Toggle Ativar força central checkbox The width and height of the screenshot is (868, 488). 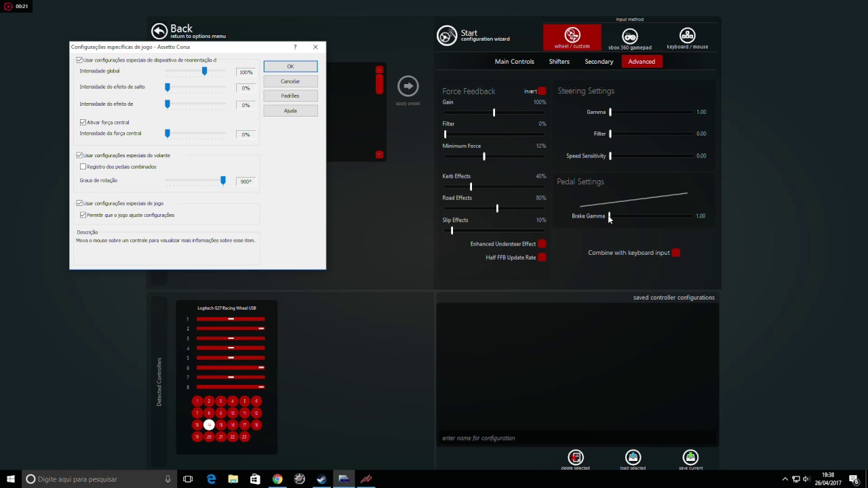pyautogui.click(x=83, y=123)
